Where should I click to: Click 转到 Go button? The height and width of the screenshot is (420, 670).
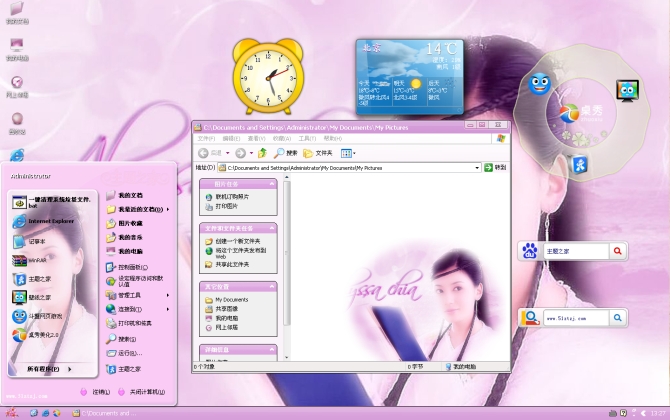click(x=495, y=167)
